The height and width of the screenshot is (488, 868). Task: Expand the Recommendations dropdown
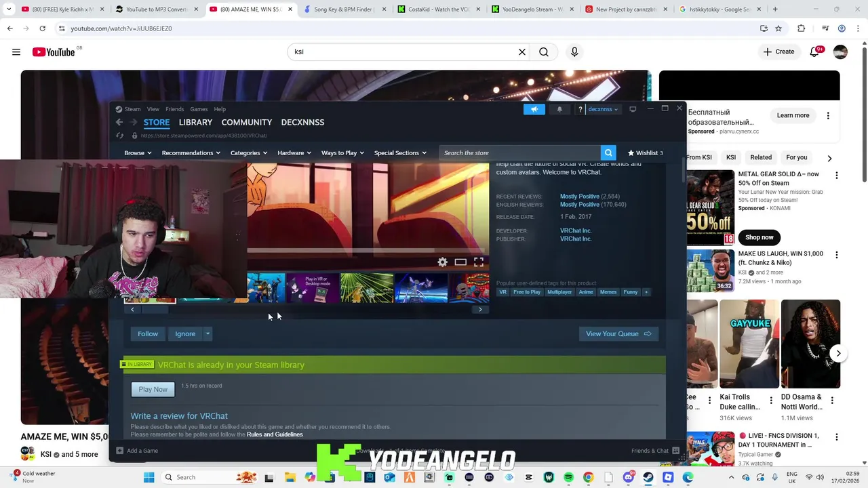point(191,153)
